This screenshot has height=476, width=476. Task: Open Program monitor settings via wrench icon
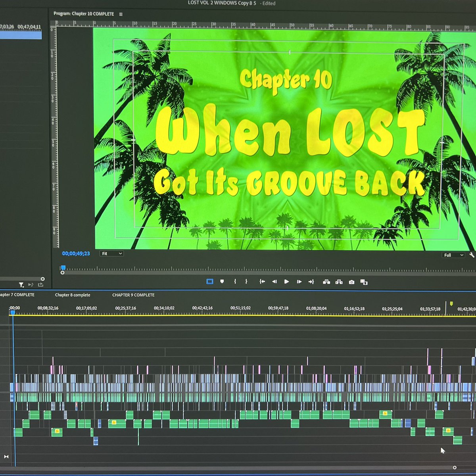coord(472,255)
